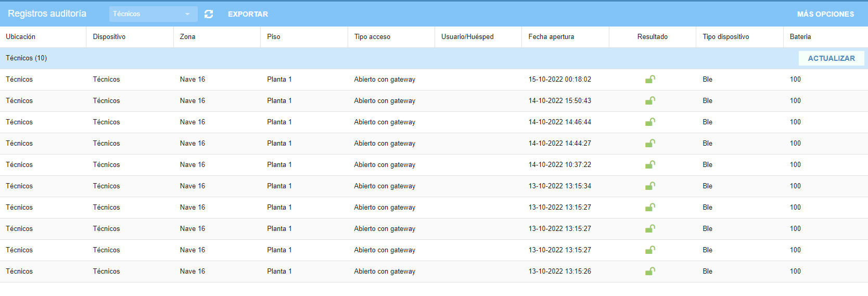Screen dimensions: 868x296
Task: Click the unlock icon for 15-10-2022 00:18:02
Action: click(650, 80)
